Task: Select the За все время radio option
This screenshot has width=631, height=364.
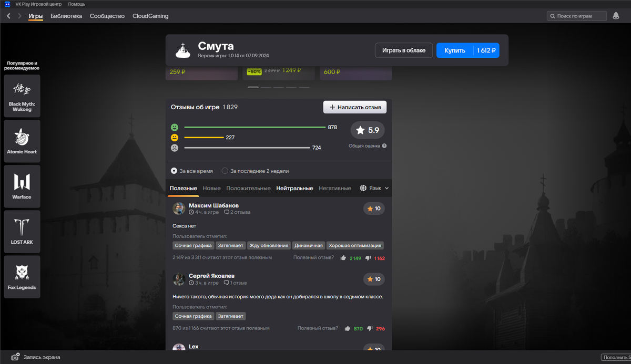Action: click(174, 171)
